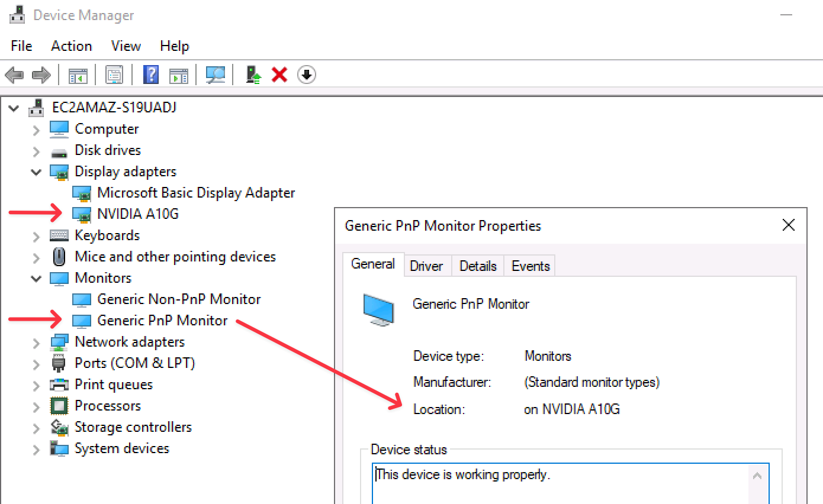Click the blue Help question mark icon

(152, 75)
